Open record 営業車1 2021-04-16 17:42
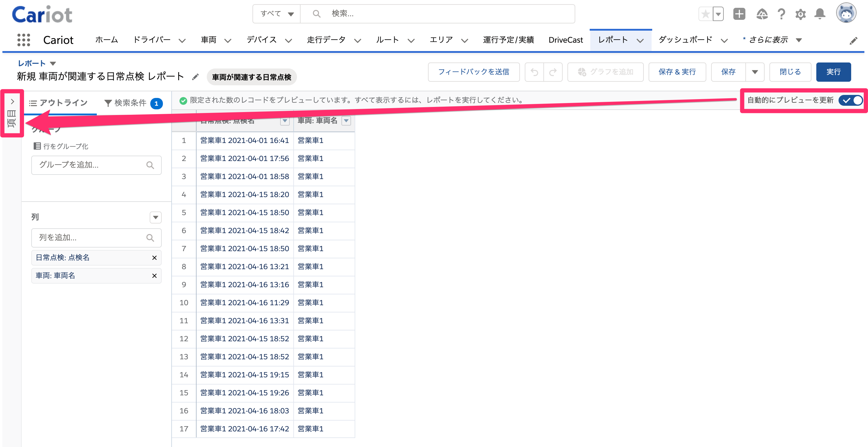The image size is (868, 447). [245, 429]
